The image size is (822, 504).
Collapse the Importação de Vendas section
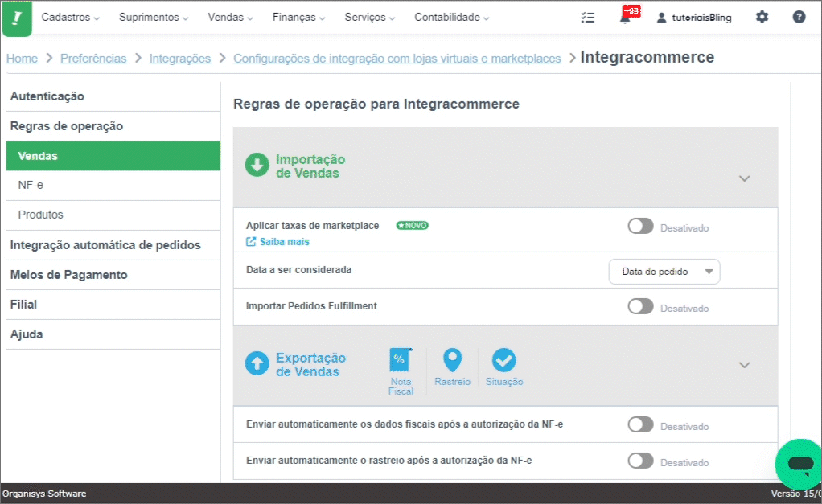(745, 178)
